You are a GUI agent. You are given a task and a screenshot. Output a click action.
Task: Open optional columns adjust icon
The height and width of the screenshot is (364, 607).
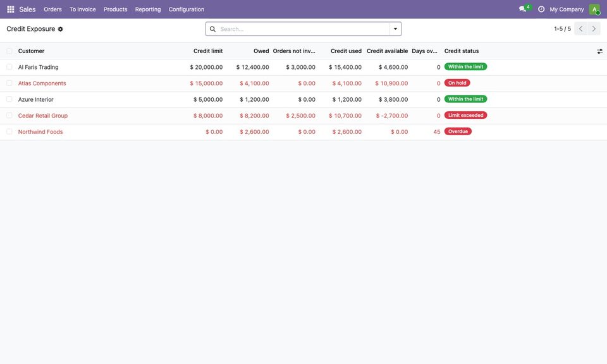(x=599, y=51)
